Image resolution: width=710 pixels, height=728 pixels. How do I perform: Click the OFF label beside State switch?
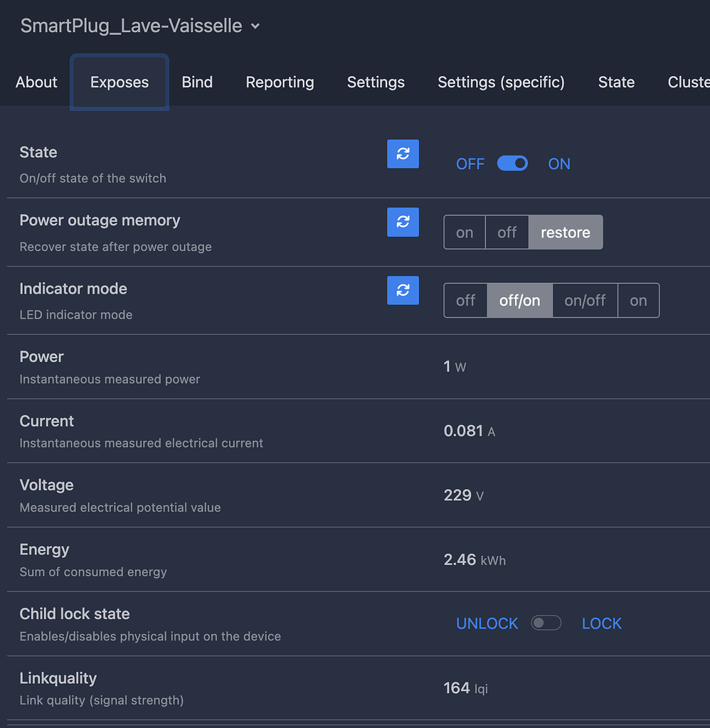point(470,164)
